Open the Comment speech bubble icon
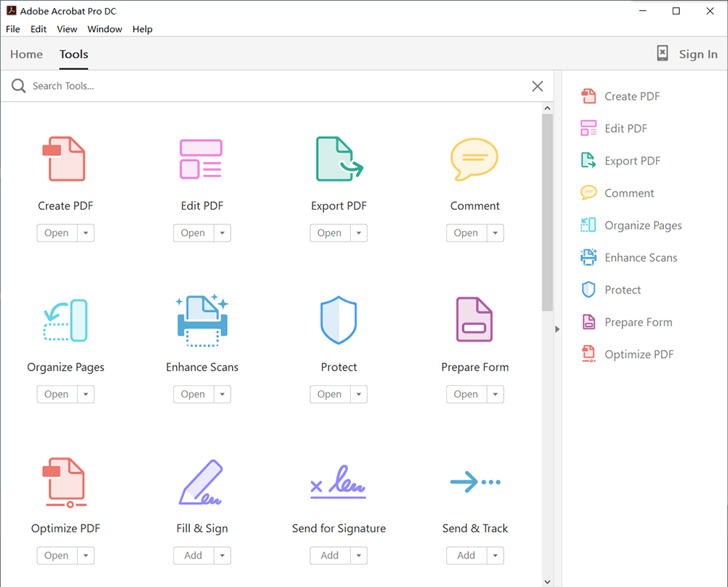This screenshot has width=728, height=587. 474,159
